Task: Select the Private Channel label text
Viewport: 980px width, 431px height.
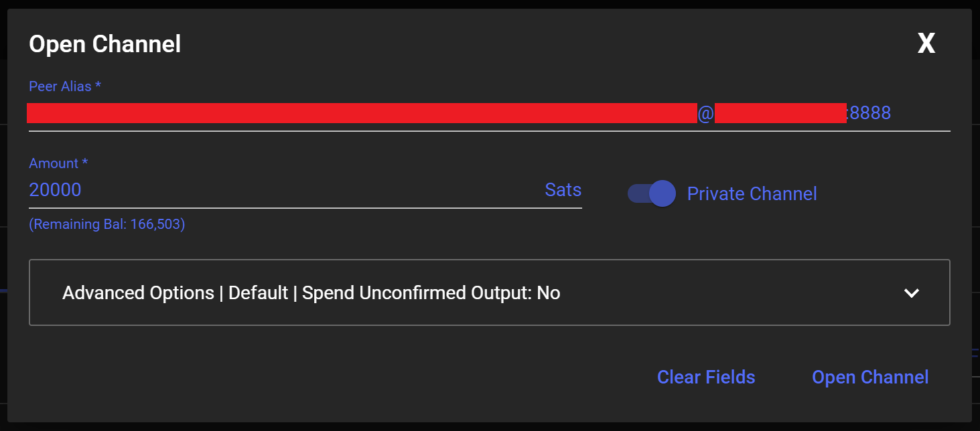Action: 752,193
